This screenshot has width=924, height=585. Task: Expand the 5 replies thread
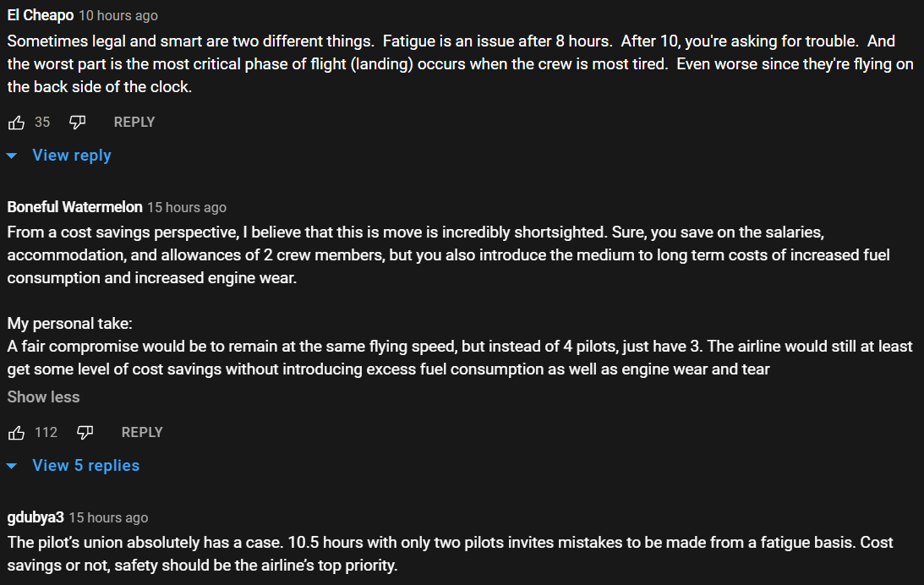(85, 466)
